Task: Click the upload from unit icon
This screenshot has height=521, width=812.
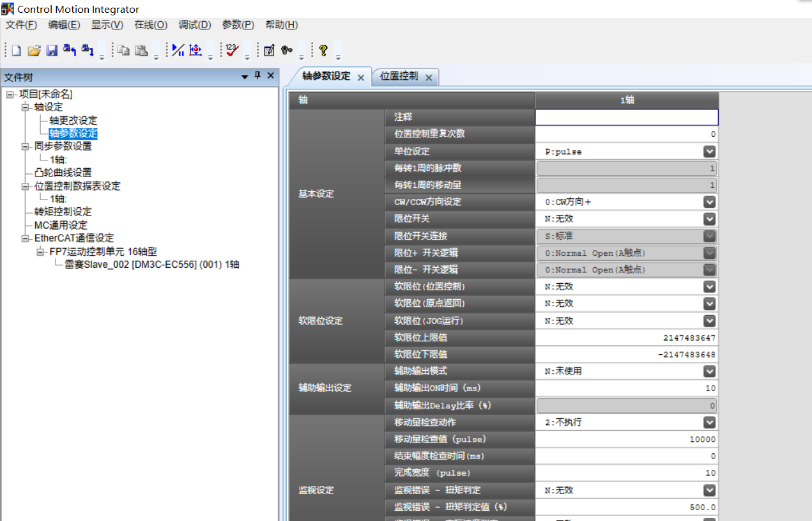Action: click(x=69, y=50)
